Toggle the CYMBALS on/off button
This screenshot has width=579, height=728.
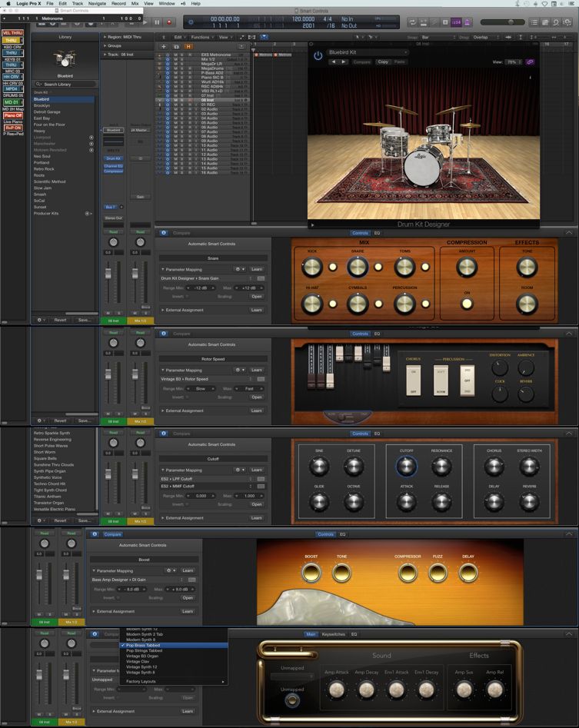point(378,304)
